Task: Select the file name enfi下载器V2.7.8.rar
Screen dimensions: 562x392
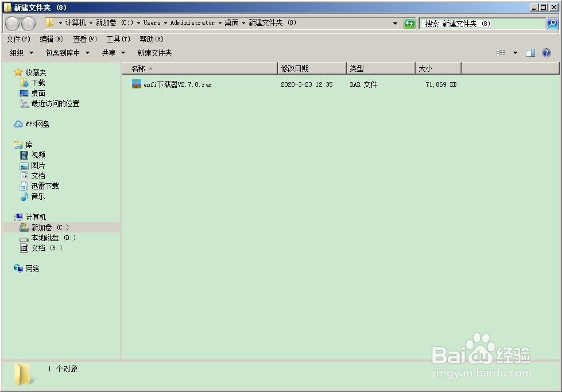Action: [x=178, y=84]
